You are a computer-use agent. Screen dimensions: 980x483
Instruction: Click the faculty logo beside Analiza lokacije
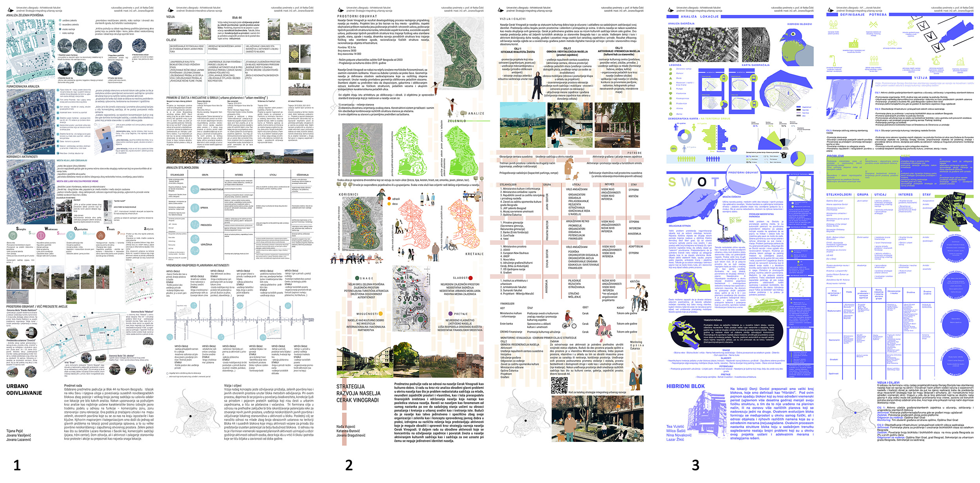[671, 9]
